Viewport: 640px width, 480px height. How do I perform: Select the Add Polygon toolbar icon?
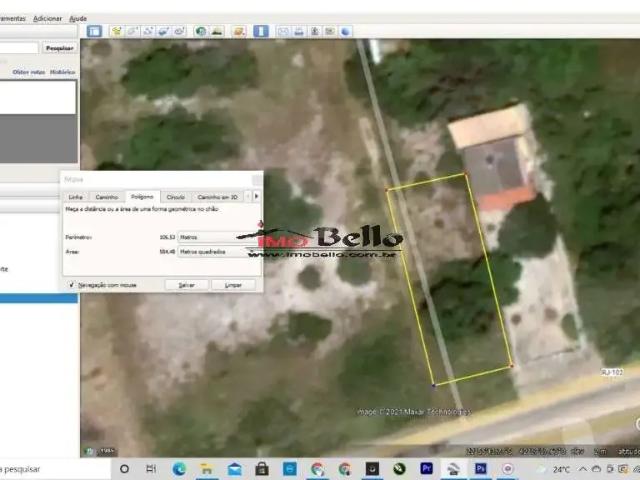click(x=132, y=31)
